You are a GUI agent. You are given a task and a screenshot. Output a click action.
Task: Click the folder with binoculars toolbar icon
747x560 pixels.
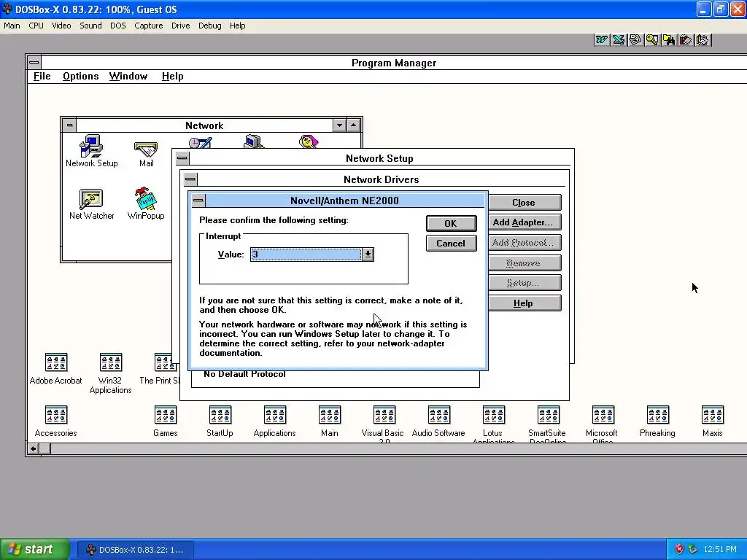[669, 40]
